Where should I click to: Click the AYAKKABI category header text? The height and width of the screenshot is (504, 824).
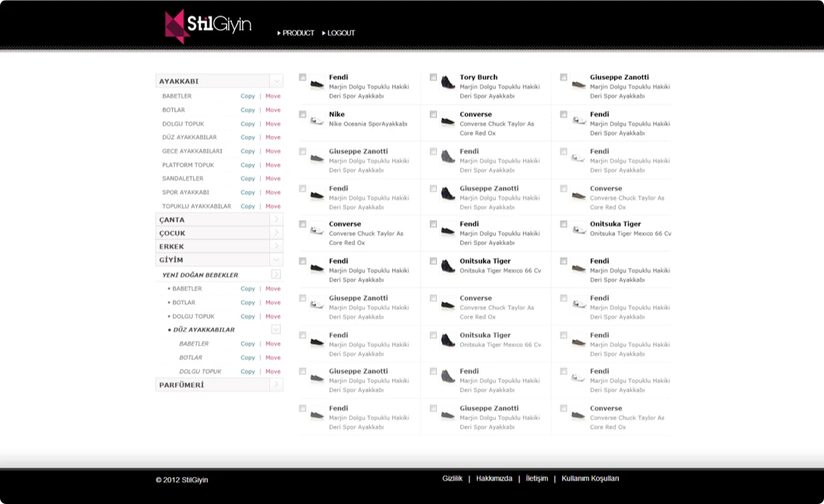pos(179,81)
